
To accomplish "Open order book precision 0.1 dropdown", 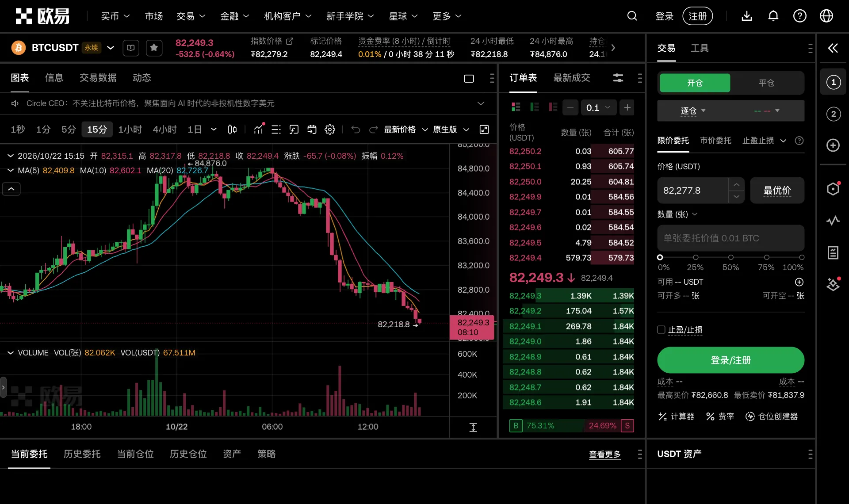I will pos(598,107).
